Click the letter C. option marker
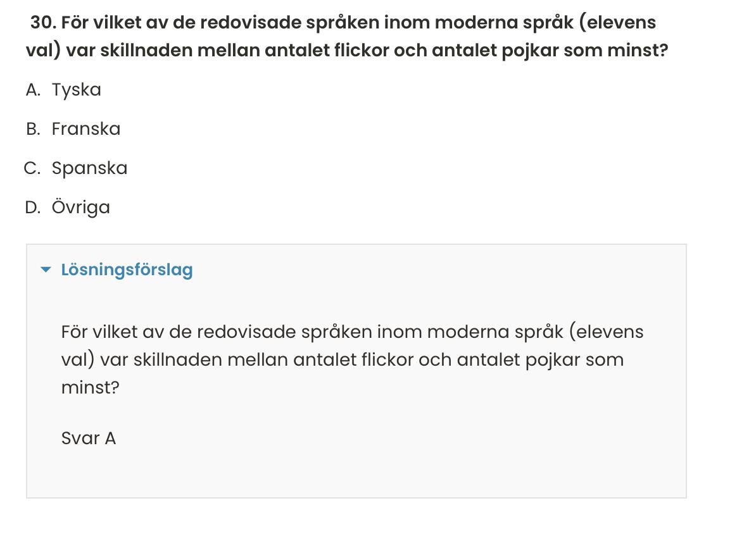This screenshot has width=756, height=534. (32, 168)
